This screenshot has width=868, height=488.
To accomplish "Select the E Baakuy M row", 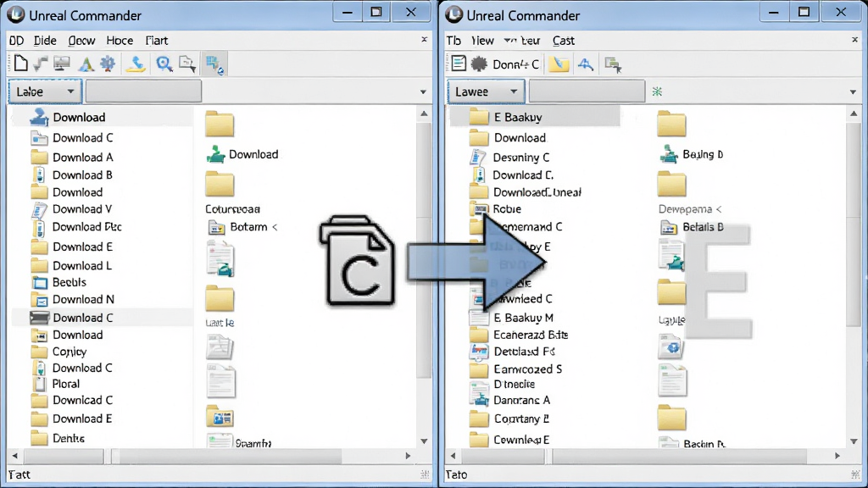I will [x=511, y=319].
